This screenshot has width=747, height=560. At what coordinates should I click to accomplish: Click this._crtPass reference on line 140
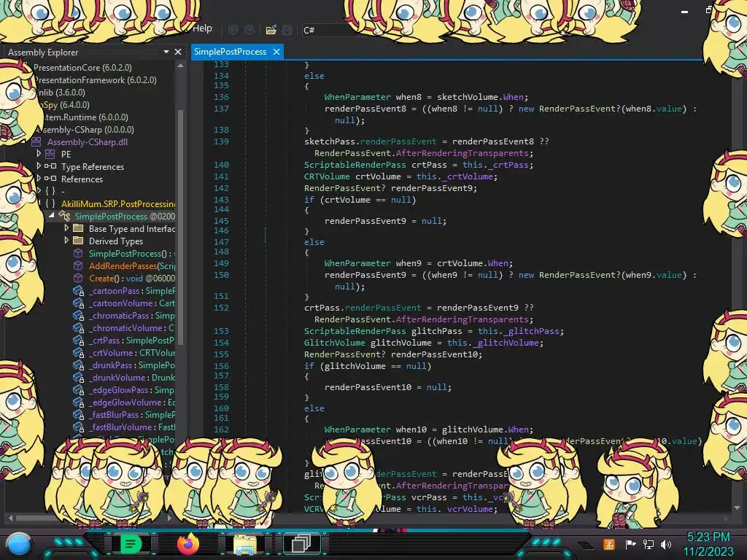[495, 165]
